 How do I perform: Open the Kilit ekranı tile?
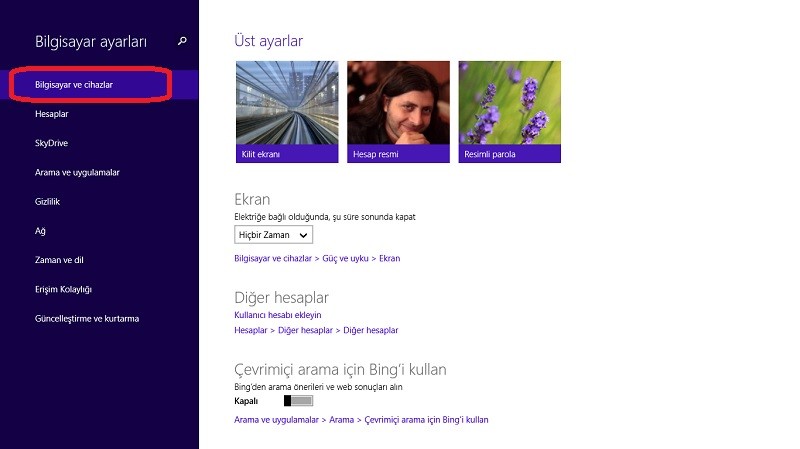pos(287,112)
